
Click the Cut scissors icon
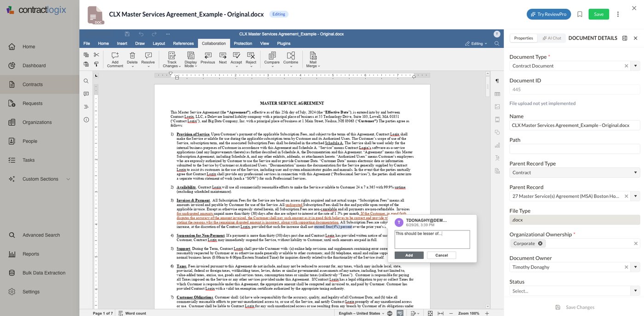pyautogui.click(x=96, y=55)
